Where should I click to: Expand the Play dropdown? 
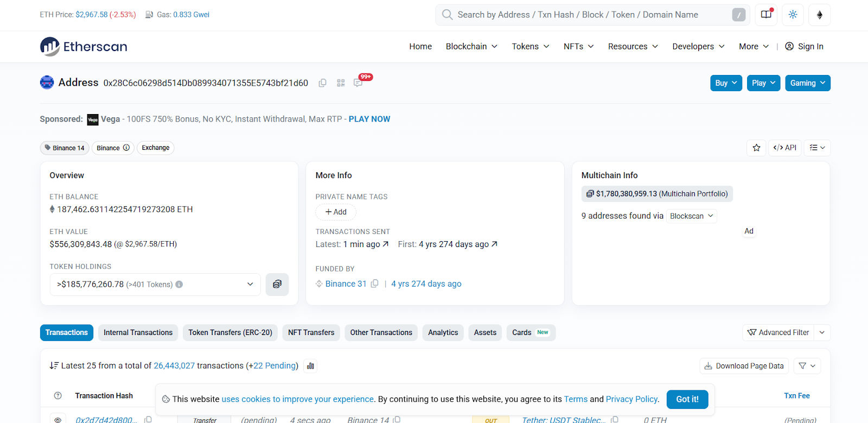coord(763,83)
